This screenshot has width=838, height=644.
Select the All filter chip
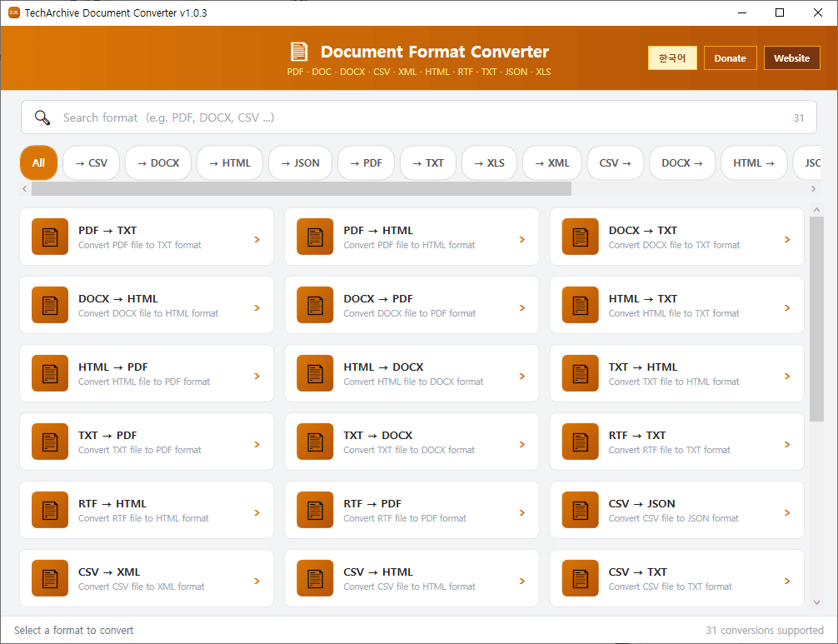pyautogui.click(x=38, y=163)
